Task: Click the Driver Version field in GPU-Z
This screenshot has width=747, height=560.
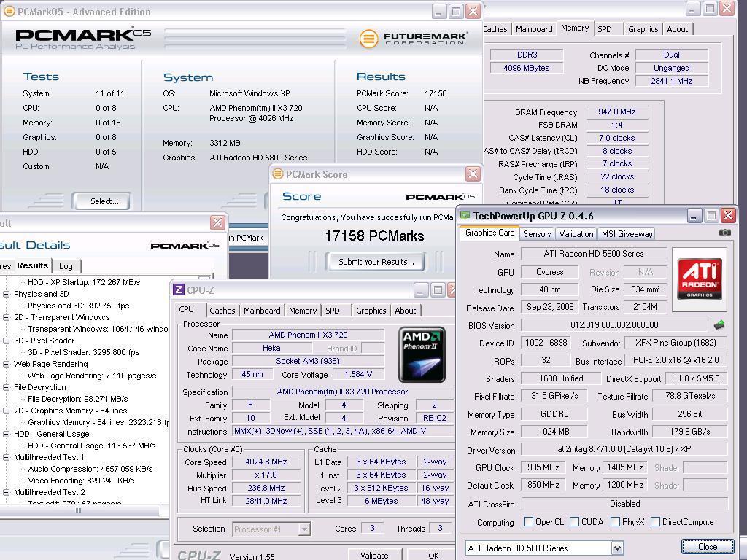Action: pyautogui.click(x=624, y=449)
